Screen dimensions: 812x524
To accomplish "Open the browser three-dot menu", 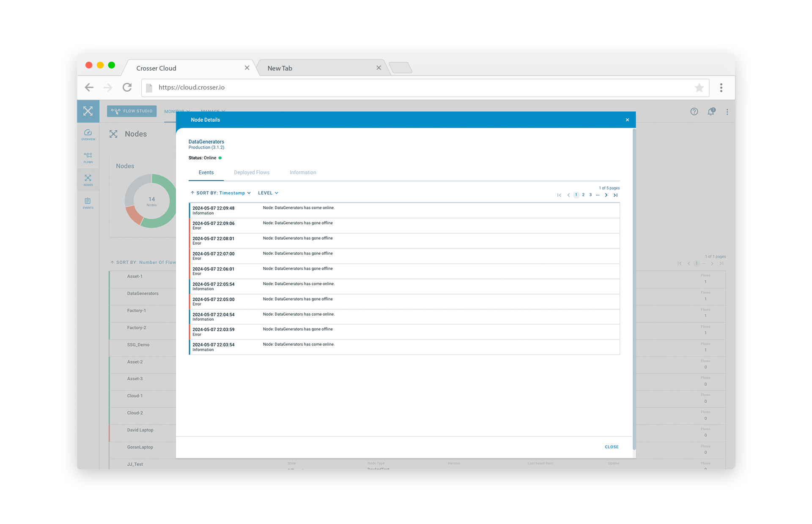I will tap(721, 88).
